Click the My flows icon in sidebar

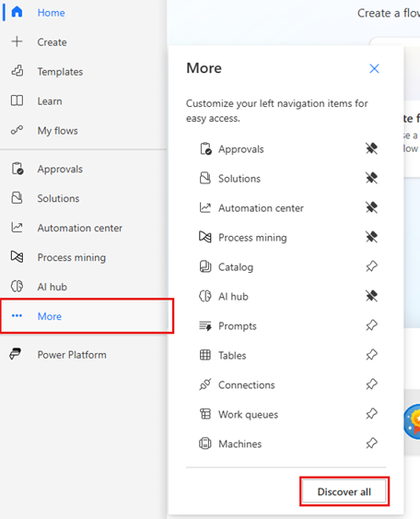17,130
